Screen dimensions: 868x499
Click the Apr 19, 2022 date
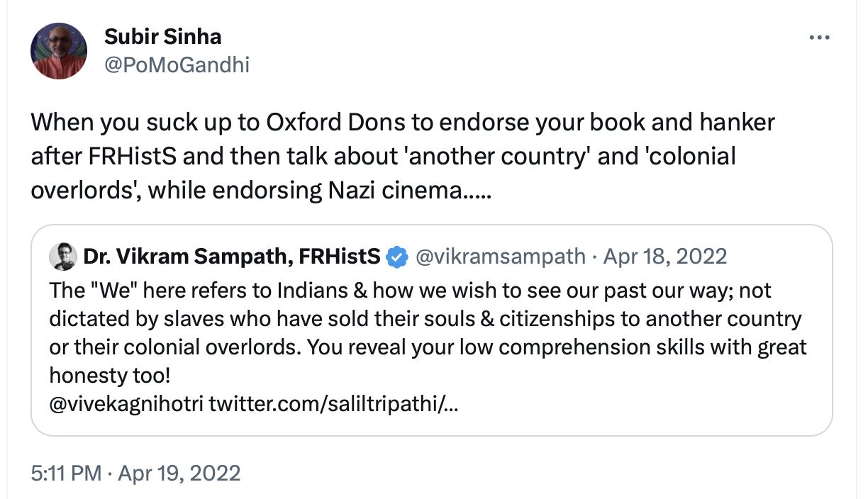click(x=179, y=473)
